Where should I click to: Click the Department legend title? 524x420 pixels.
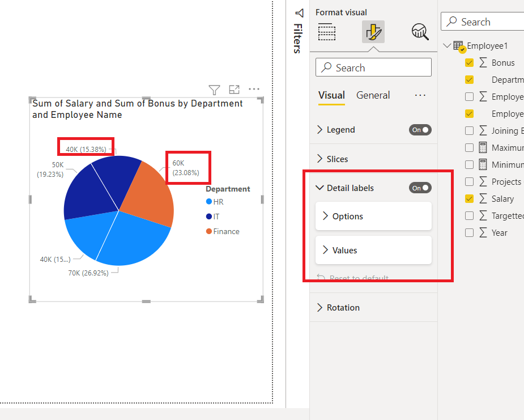tap(228, 189)
